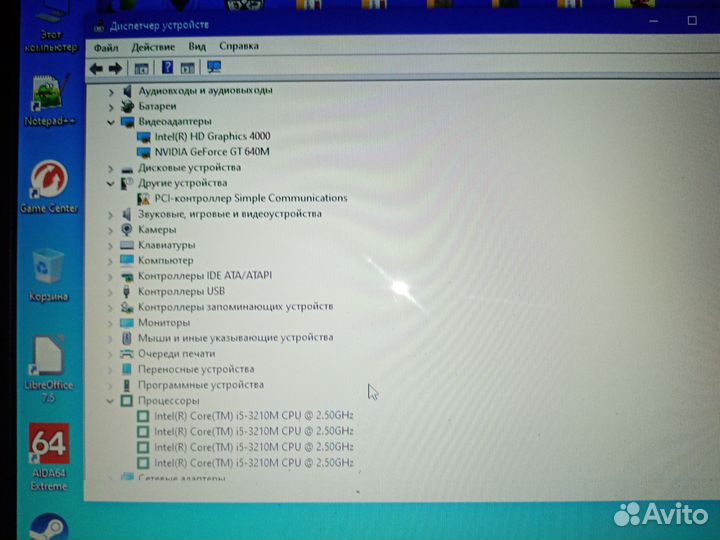
Task: Open the Корзина recycle bin icon
Action: point(48,276)
